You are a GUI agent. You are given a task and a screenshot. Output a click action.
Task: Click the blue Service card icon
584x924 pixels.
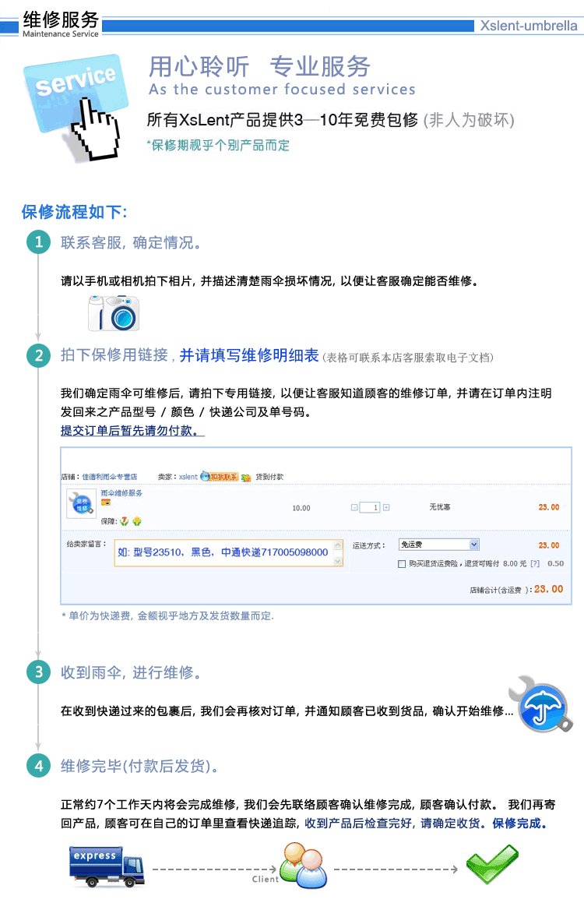(x=76, y=93)
